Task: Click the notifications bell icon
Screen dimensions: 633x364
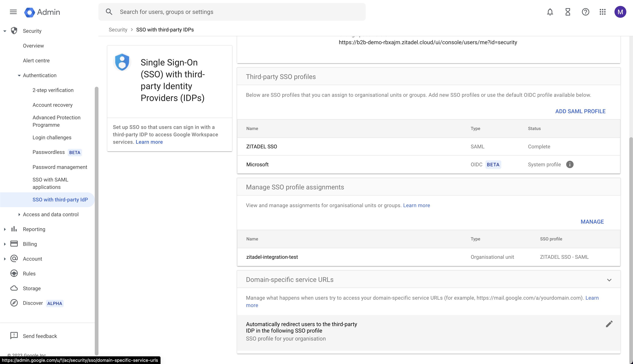Action: 550,12
